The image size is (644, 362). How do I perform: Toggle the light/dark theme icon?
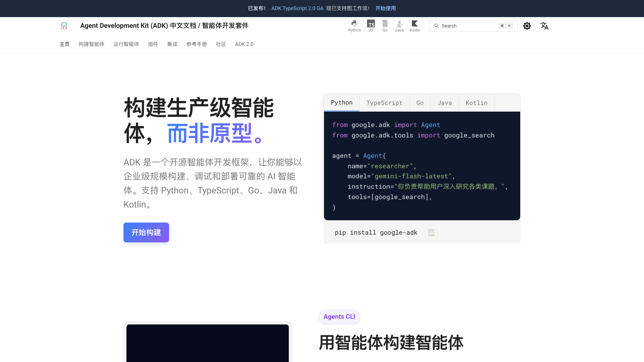(527, 26)
